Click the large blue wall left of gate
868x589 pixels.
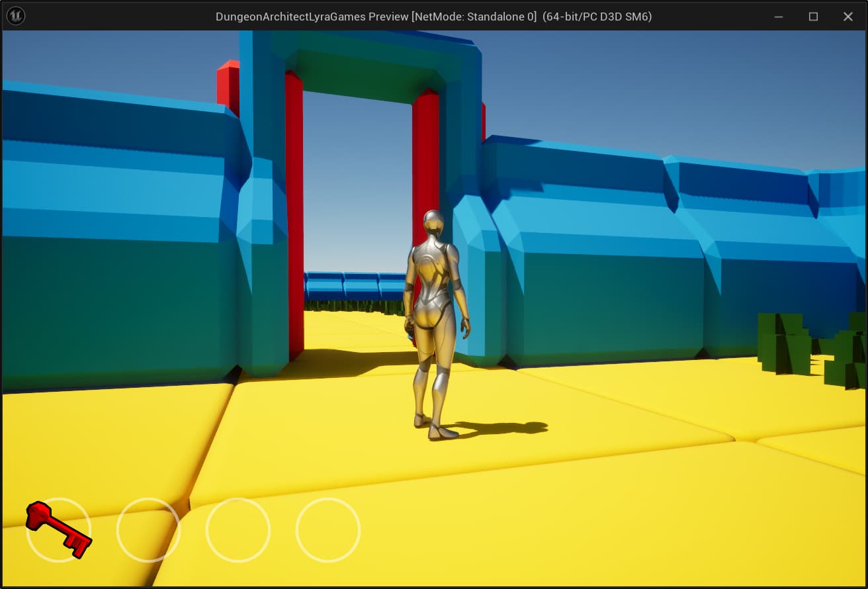click(x=112, y=232)
